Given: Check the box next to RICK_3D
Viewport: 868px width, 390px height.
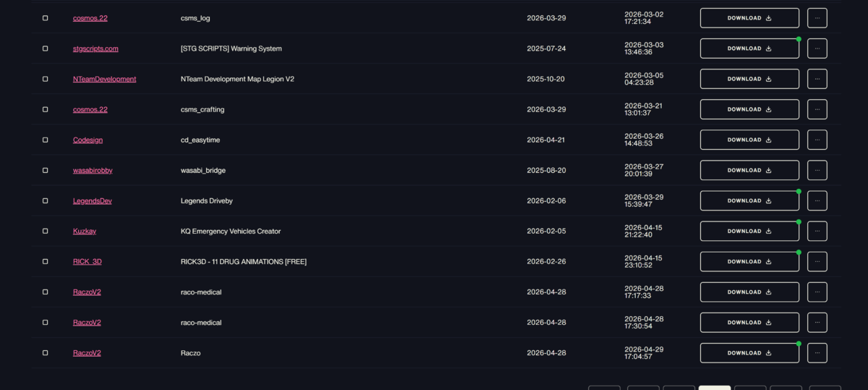Looking at the screenshot, I should [45, 261].
